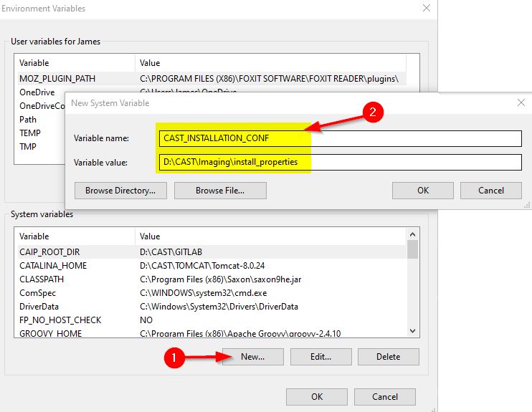
Task: Click the Variable value text field
Action: pyautogui.click(x=340, y=162)
